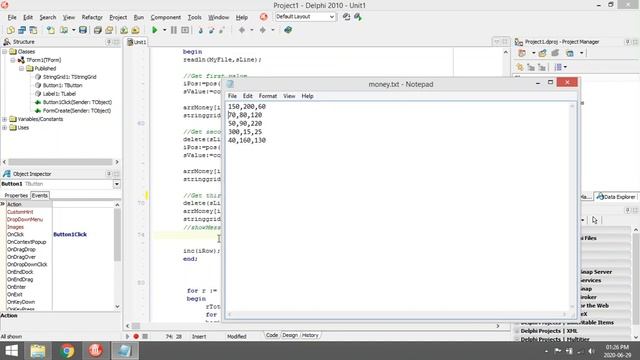Screen dimensions: 640x360
Task: Open the Data Explorer tab
Action: point(616,197)
